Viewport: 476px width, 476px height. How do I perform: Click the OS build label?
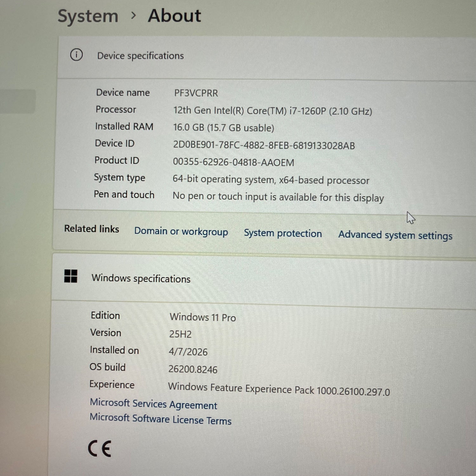tap(108, 367)
